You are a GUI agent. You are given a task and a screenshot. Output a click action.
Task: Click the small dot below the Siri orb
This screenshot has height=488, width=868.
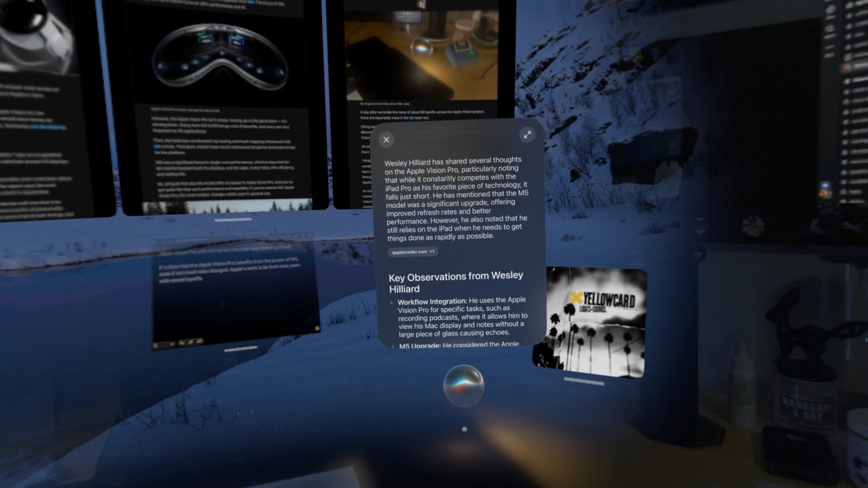click(464, 429)
